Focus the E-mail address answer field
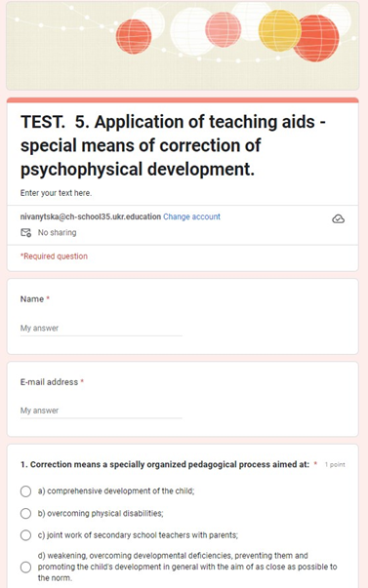368x588 pixels. (x=101, y=411)
